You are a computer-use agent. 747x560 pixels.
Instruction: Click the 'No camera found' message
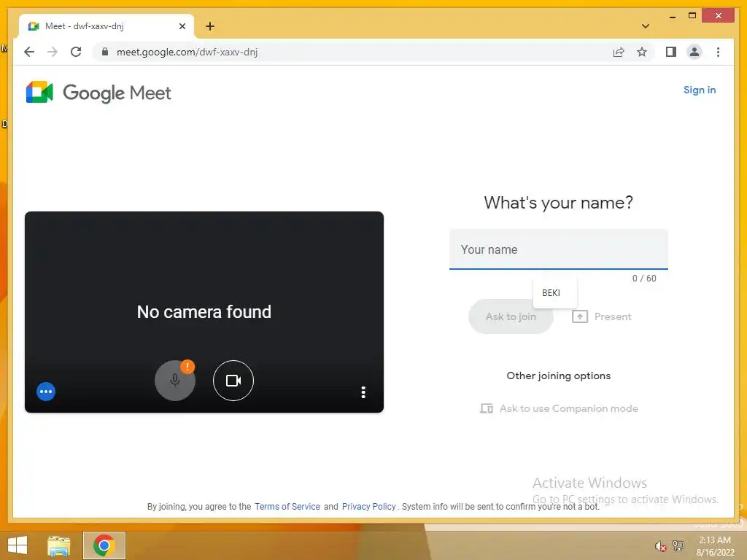coord(204,312)
